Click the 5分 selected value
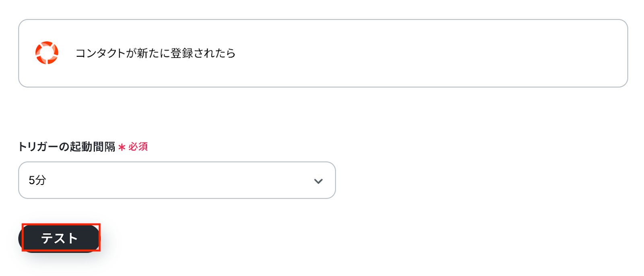Viewport: 644px width, 276px height. pyautogui.click(x=37, y=180)
